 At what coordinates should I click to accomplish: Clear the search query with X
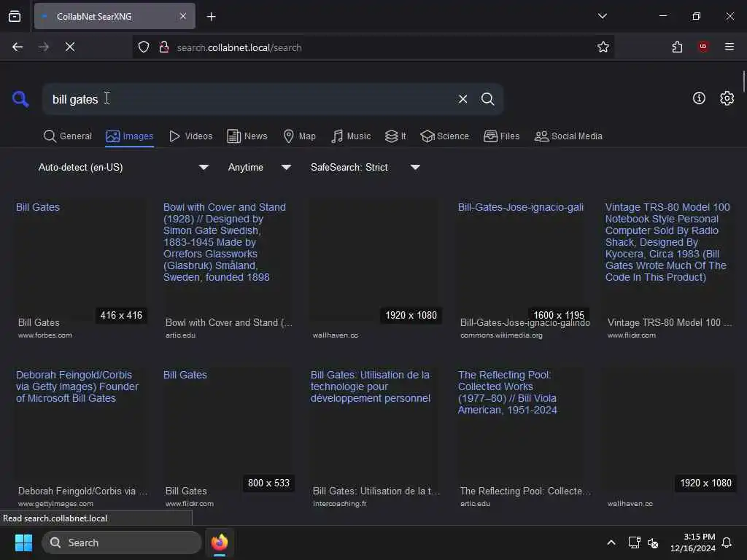click(x=462, y=99)
